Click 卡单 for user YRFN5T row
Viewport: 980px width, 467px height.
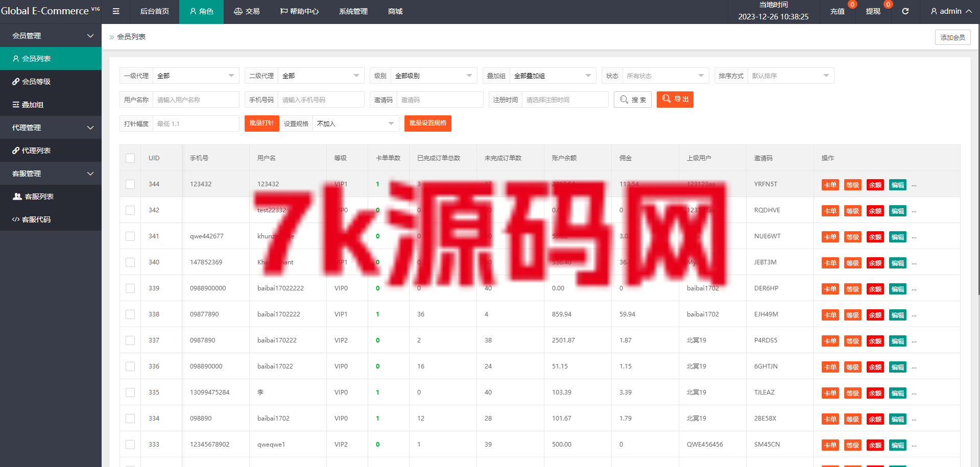click(830, 185)
